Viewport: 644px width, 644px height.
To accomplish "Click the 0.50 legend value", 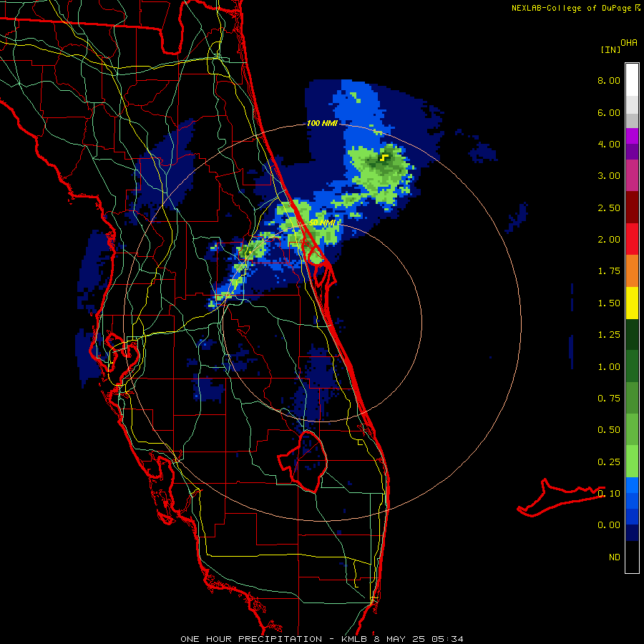I will click(x=609, y=430).
